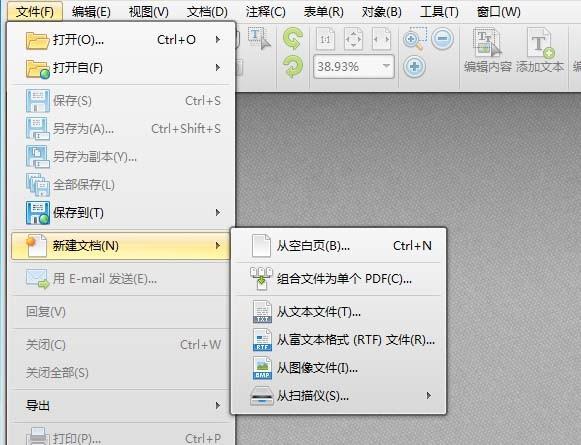Expand the 导出 submenu arrow
The image size is (581, 445).
(x=218, y=405)
